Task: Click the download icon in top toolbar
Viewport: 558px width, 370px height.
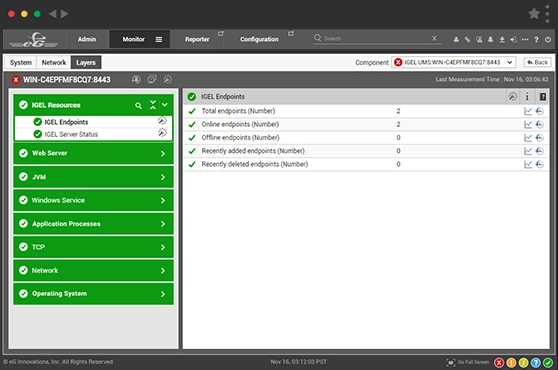Action: [502, 39]
